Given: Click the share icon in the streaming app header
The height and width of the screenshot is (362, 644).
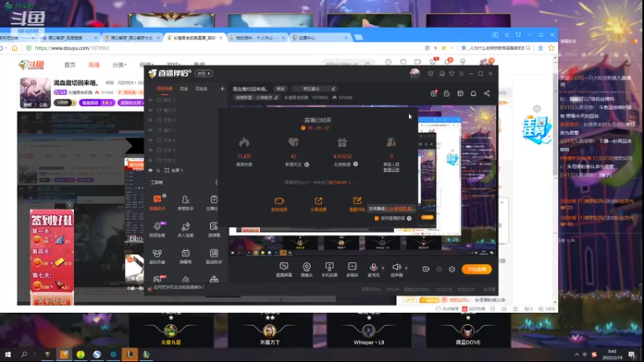Looking at the screenshot, I should (487, 93).
